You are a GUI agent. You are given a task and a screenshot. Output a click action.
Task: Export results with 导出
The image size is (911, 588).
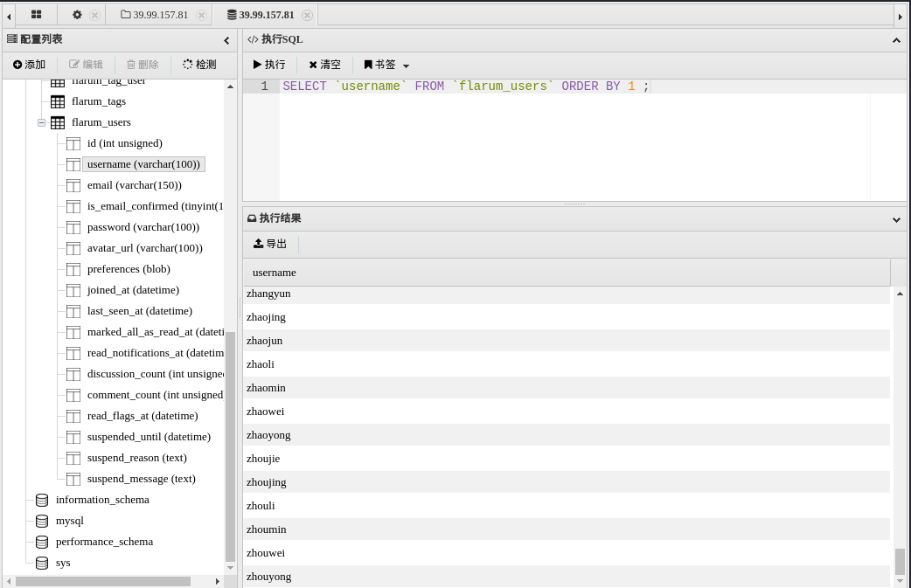(x=270, y=244)
